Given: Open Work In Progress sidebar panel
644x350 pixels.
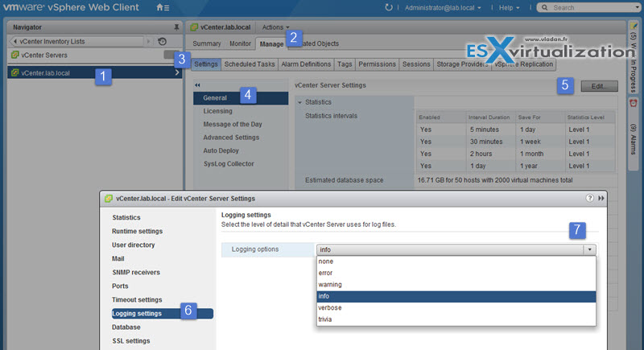Looking at the screenshot, I should click(634, 57).
